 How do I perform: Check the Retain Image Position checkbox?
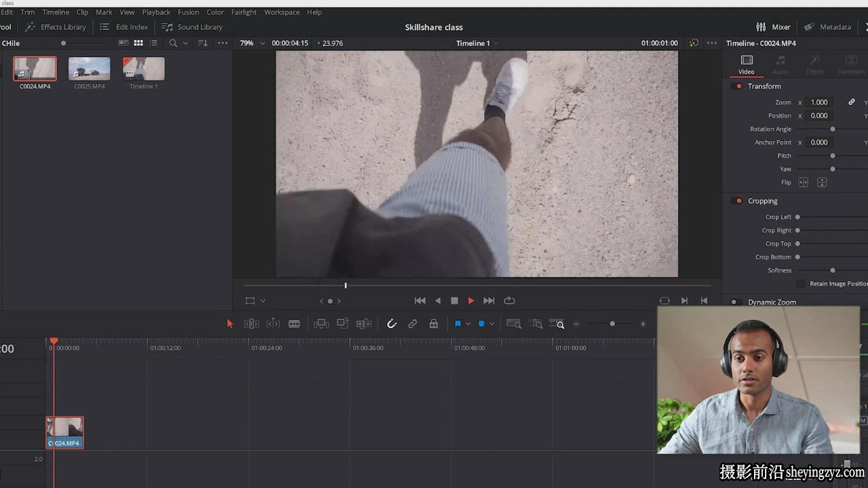tap(801, 283)
